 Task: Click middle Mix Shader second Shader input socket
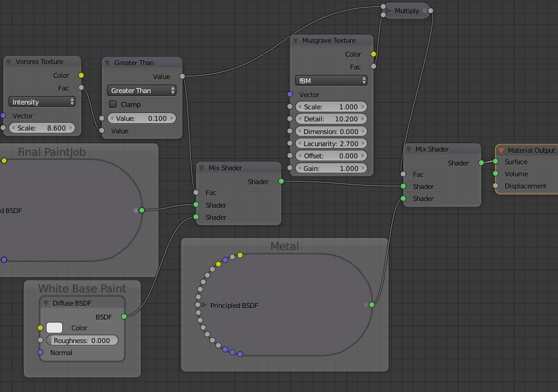pyautogui.click(x=196, y=217)
